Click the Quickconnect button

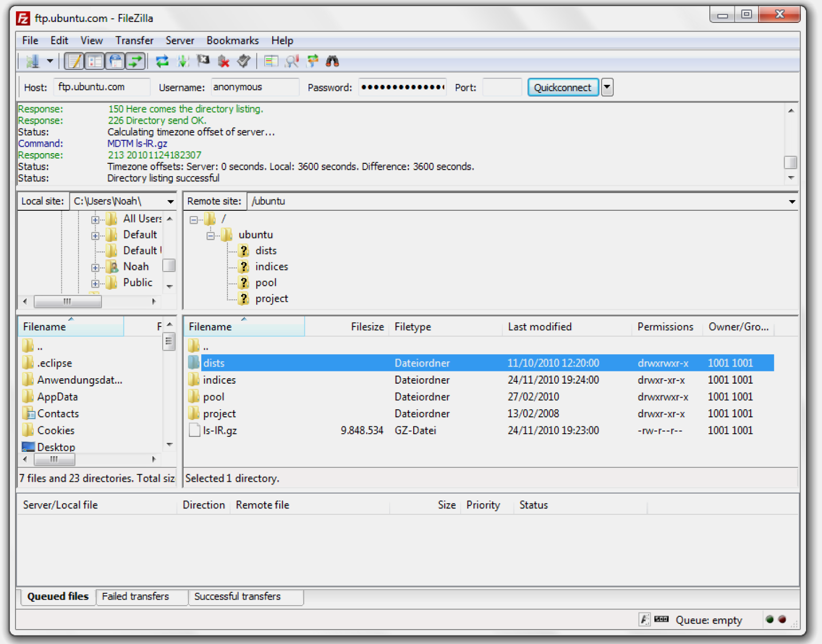pos(563,87)
